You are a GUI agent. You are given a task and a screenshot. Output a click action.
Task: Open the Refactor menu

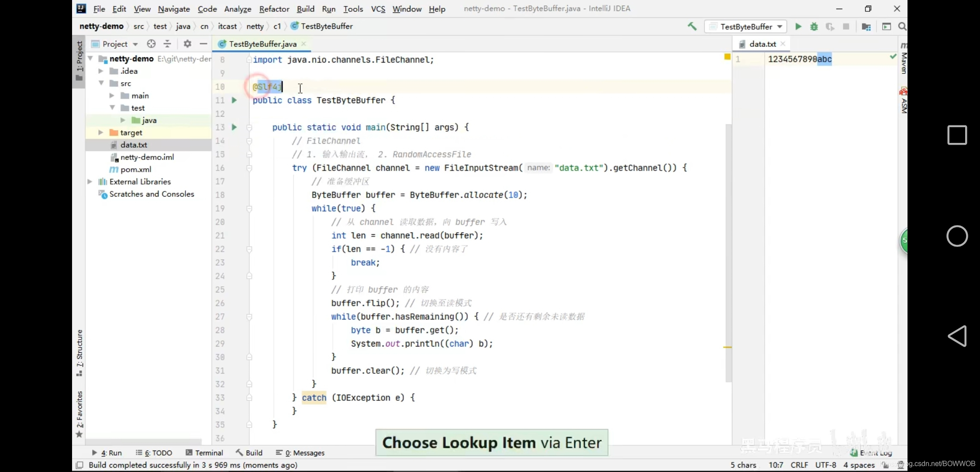pos(274,9)
